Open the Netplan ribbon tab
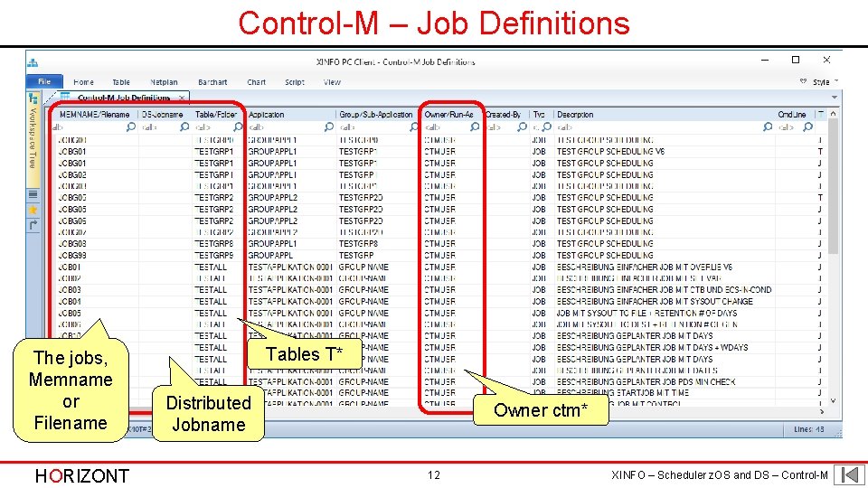 [x=164, y=82]
